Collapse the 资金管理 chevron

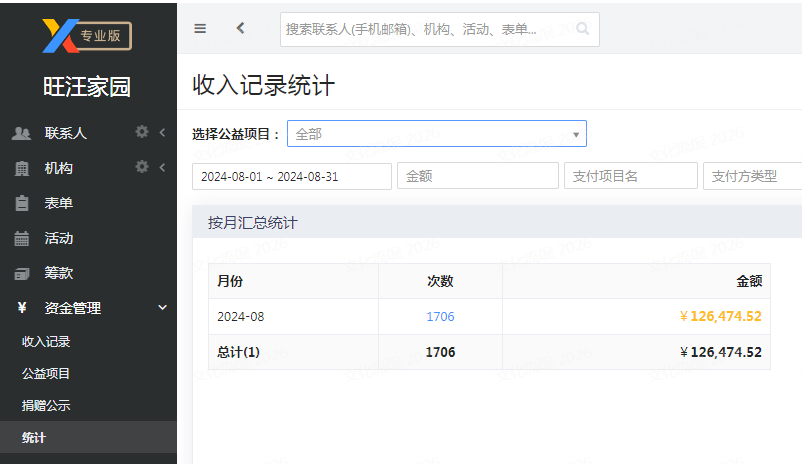tap(162, 307)
